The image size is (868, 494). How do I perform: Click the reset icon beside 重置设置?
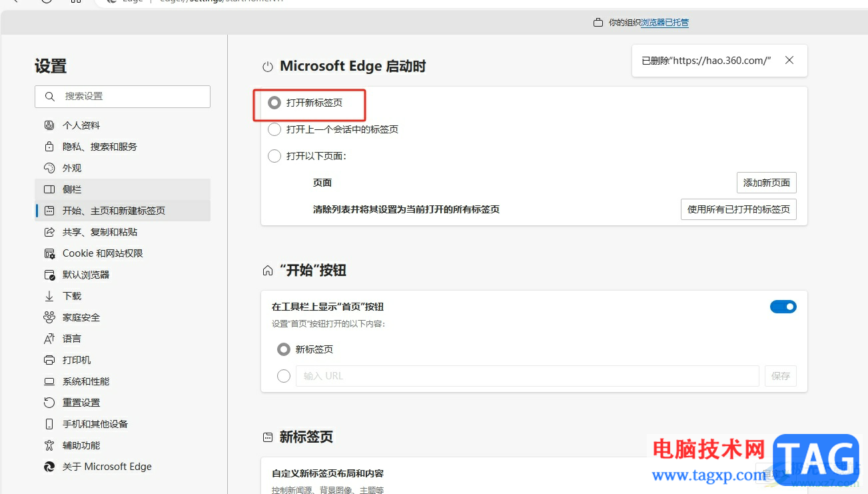(49, 403)
